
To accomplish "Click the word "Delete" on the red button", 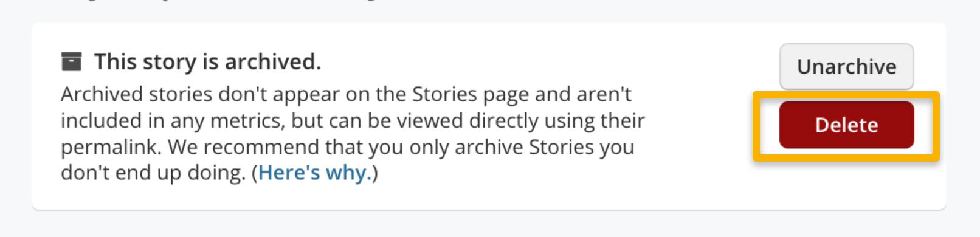I will [x=846, y=125].
